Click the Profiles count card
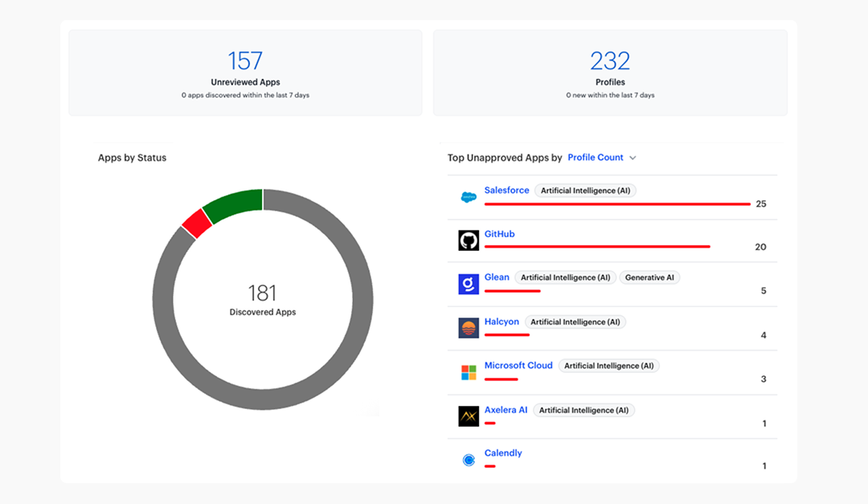 (x=610, y=71)
